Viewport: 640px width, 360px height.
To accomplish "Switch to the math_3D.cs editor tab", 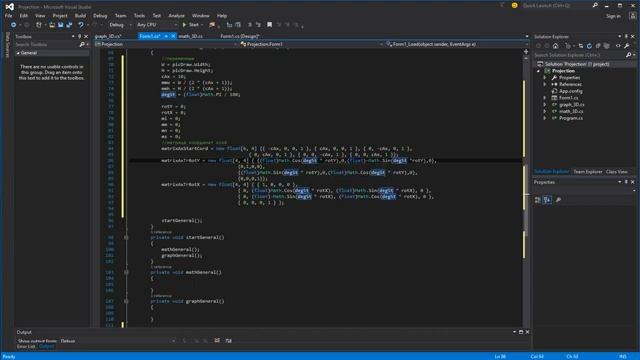I will [x=191, y=36].
